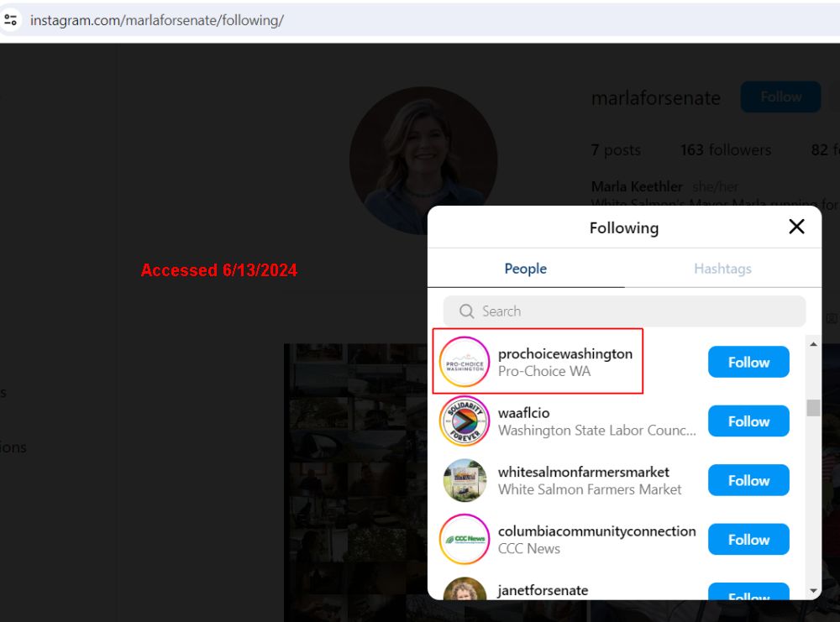Click the 'Marla Keethler' name text
840x622 pixels.
coord(637,186)
